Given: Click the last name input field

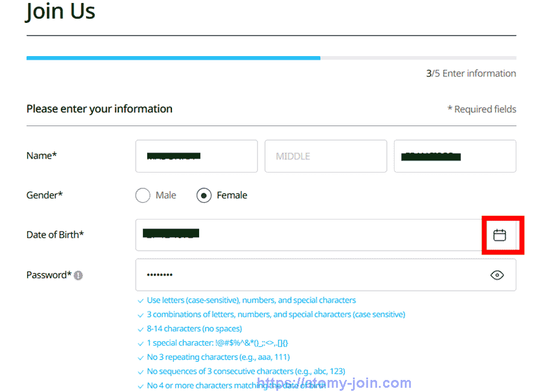Looking at the screenshot, I should [455, 156].
